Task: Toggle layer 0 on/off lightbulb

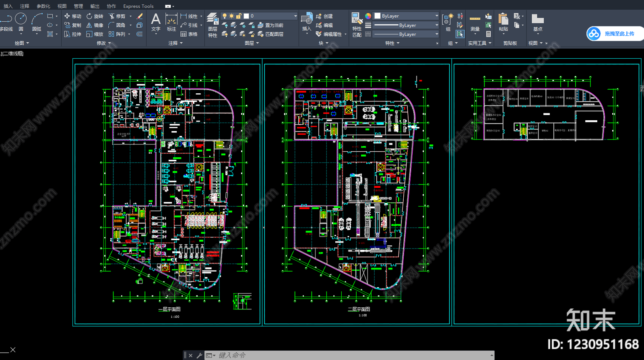Action: (x=225, y=16)
